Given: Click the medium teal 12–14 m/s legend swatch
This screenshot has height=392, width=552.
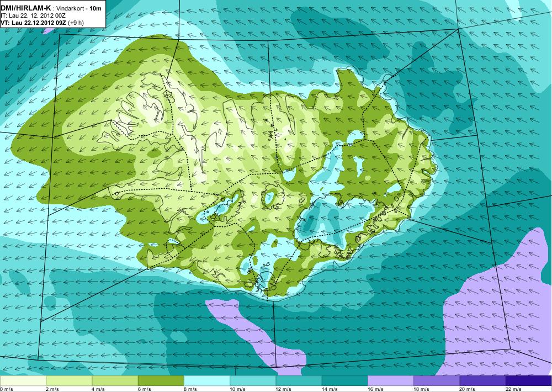Looking at the screenshot, I should (x=299, y=381).
